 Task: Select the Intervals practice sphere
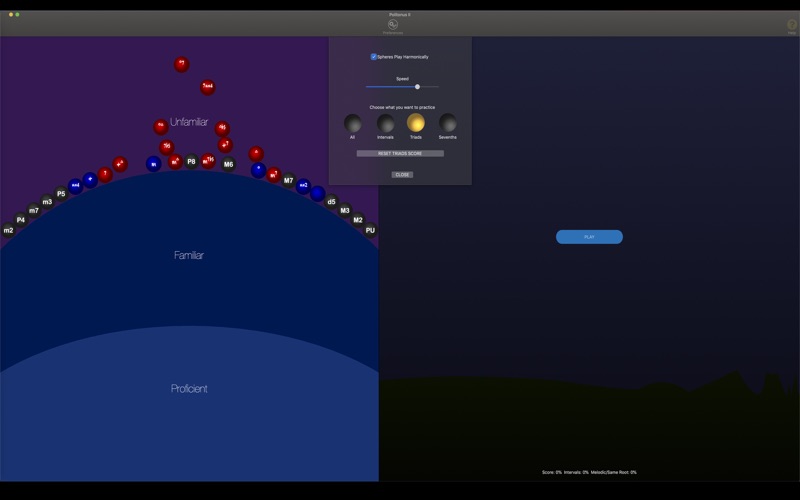click(385, 123)
